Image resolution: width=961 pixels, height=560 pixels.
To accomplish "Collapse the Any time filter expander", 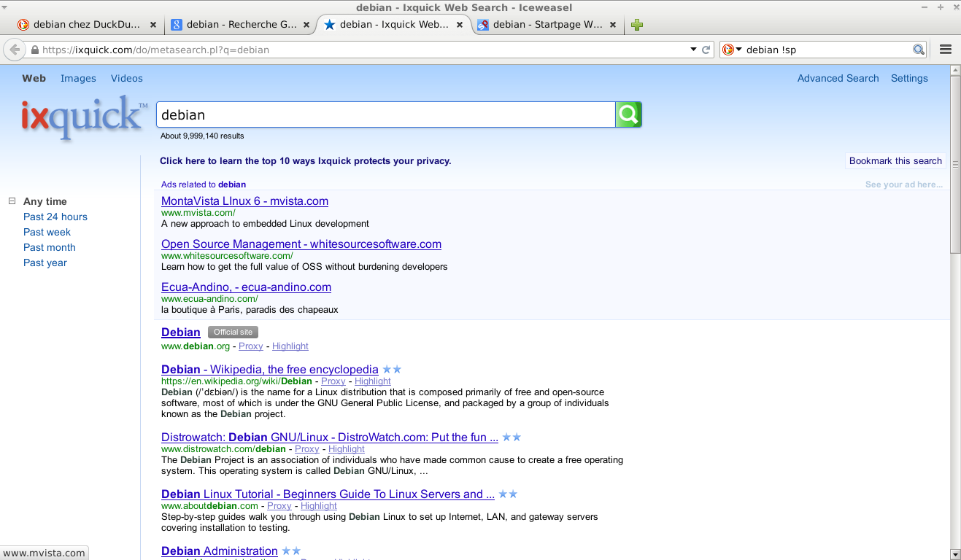I will pyautogui.click(x=12, y=201).
